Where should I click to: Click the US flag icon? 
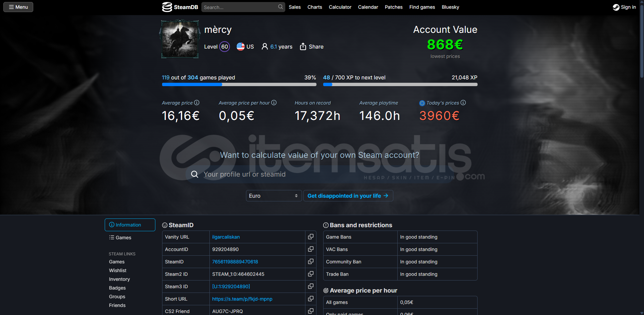pos(240,47)
